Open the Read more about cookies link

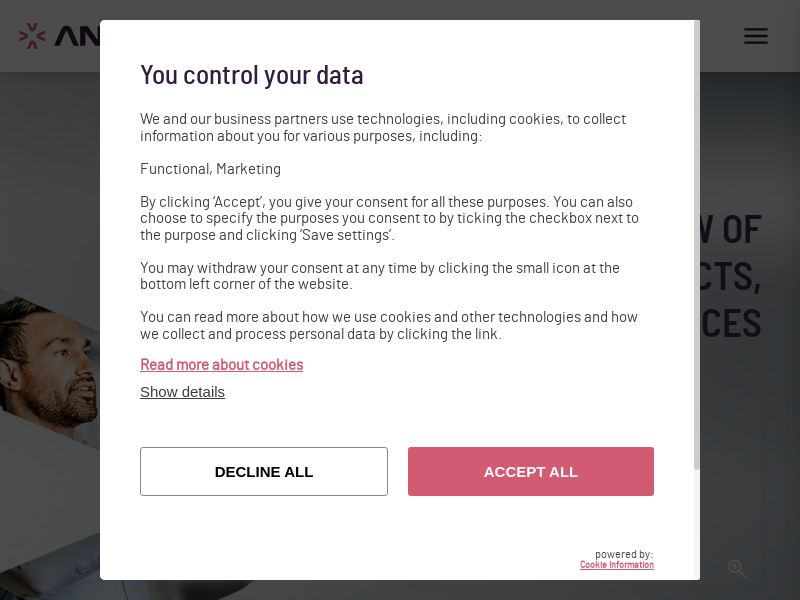[221, 365]
